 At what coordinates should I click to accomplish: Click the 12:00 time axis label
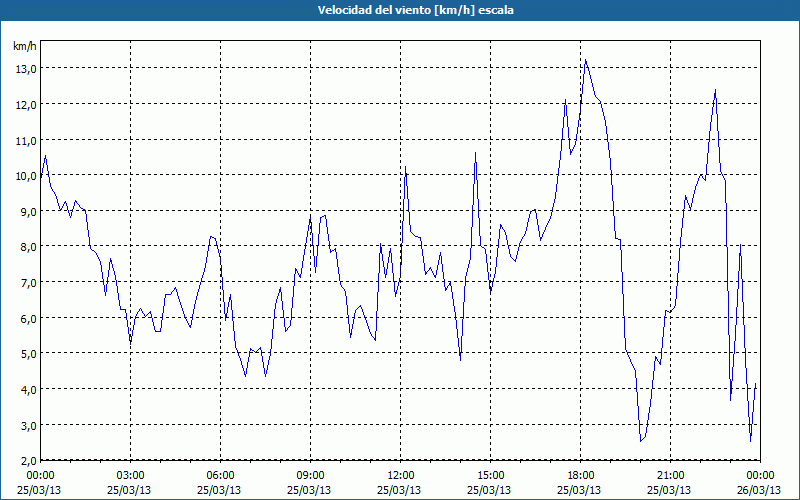(x=401, y=475)
